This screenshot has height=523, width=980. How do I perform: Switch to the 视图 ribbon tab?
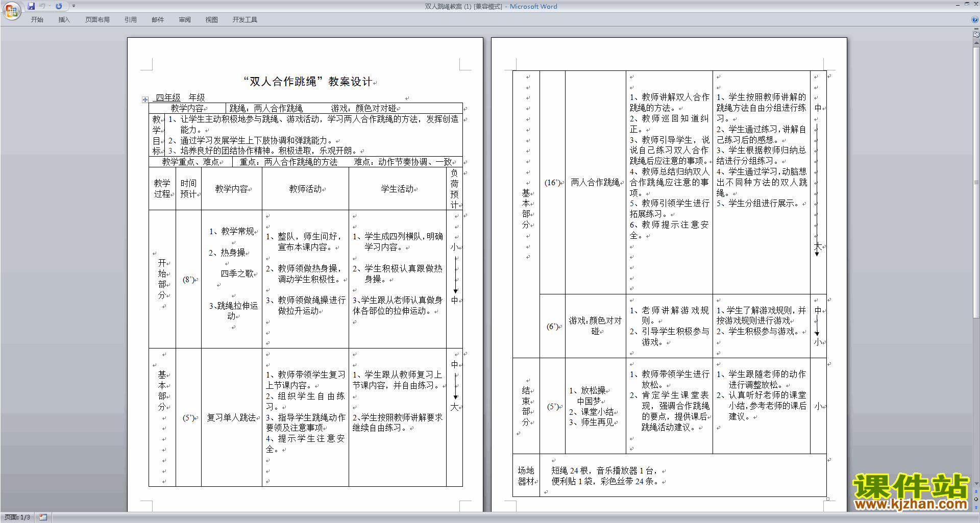(211, 19)
